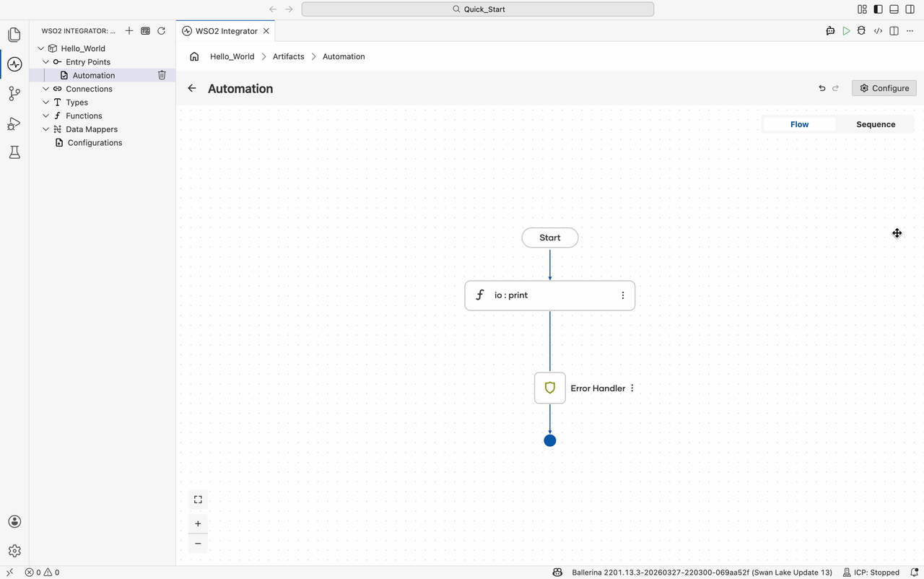
Task: Open the AI copilot chat icon
Action: tap(830, 31)
